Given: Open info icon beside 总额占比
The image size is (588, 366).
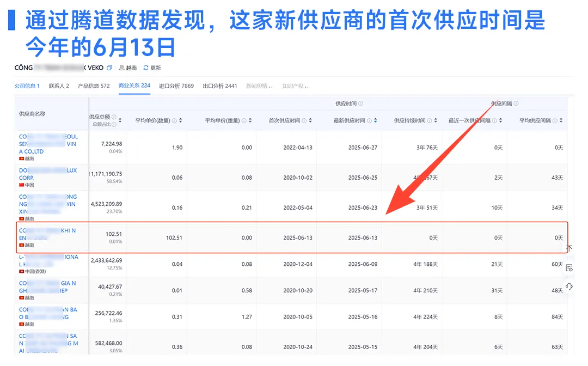Looking at the screenshot, I should [x=114, y=124].
